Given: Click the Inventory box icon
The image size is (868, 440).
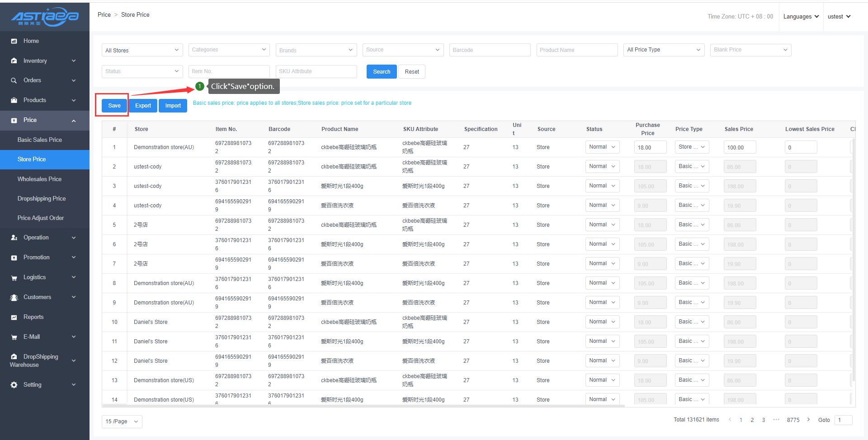Looking at the screenshot, I should pos(14,61).
